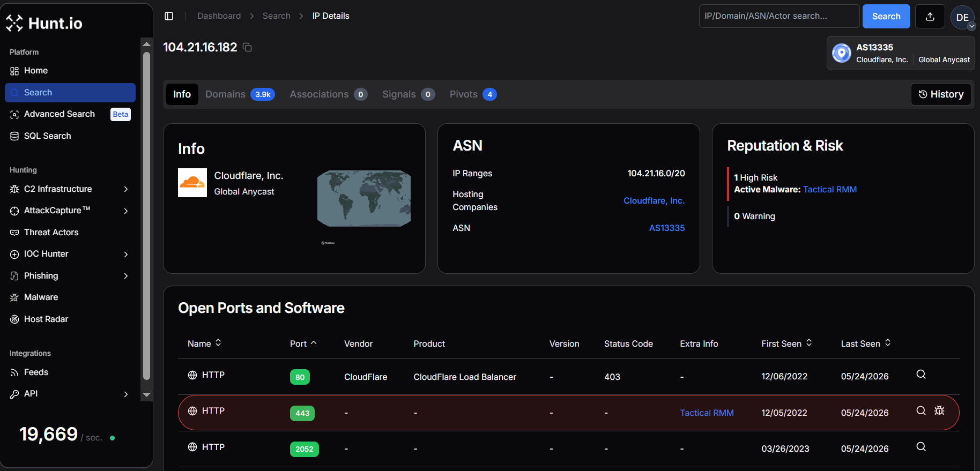
Task: Open the Cloudflare, Inc. hosting company link
Action: 654,201
